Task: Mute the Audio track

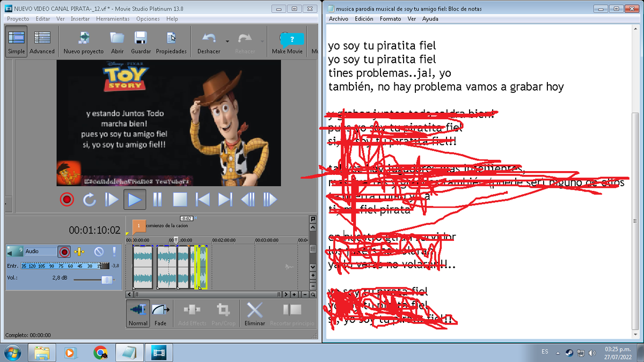Action: tap(98, 252)
